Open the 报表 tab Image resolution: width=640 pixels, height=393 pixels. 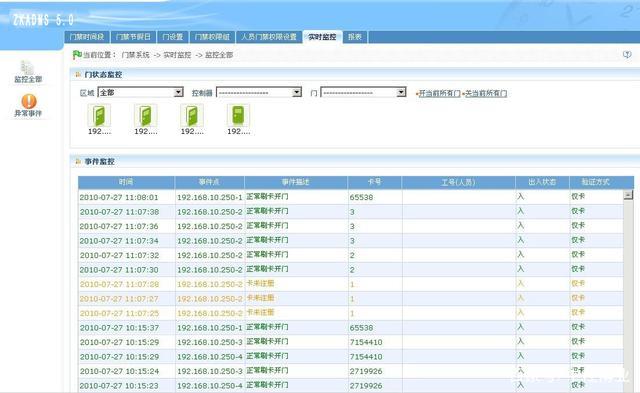tap(355, 37)
